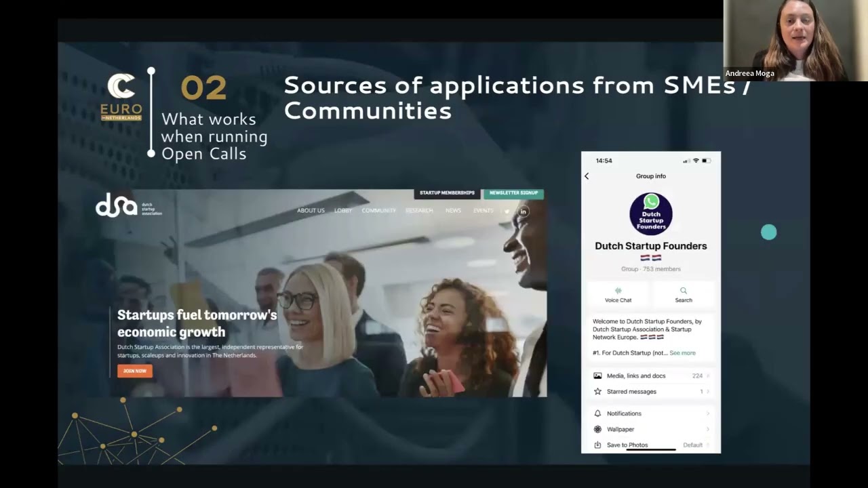Open the Events menu item

483,211
